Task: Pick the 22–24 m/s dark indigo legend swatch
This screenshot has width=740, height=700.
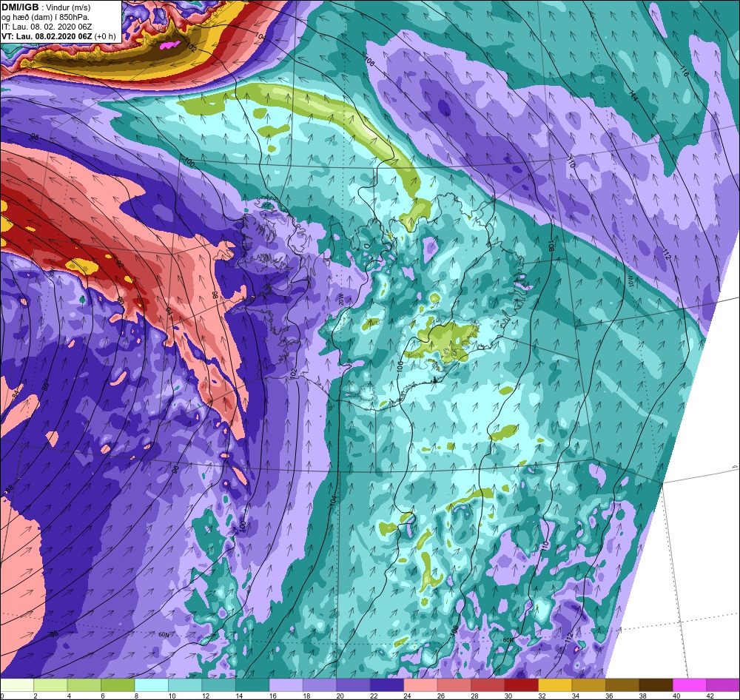Action: (x=386, y=685)
